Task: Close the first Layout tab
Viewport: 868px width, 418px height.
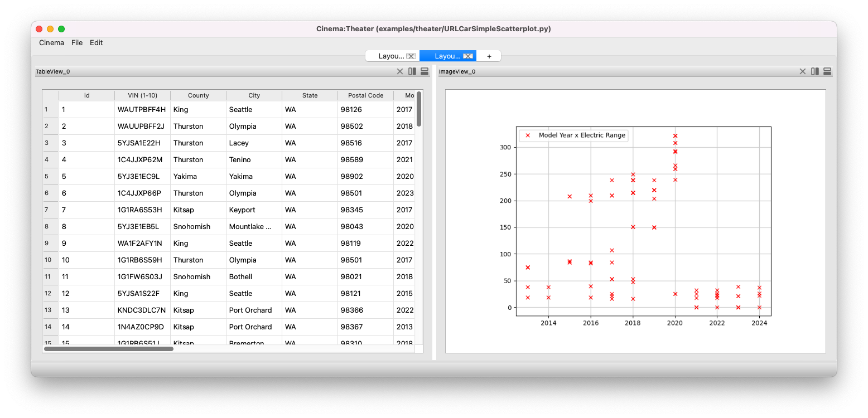Action: tap(411, 56)
